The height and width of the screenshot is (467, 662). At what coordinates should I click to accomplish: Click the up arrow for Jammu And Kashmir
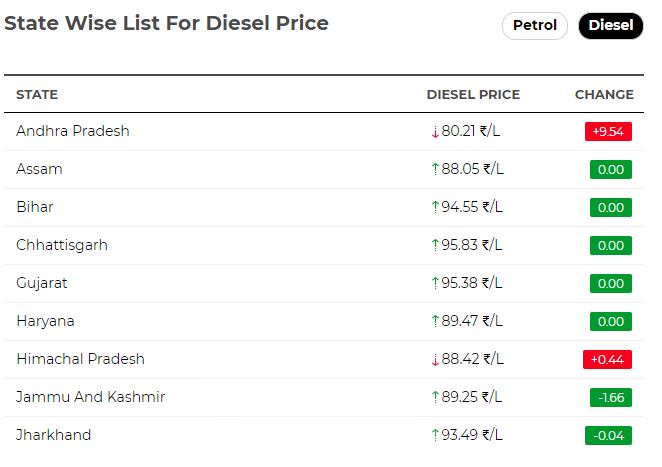tap(435, 397)
